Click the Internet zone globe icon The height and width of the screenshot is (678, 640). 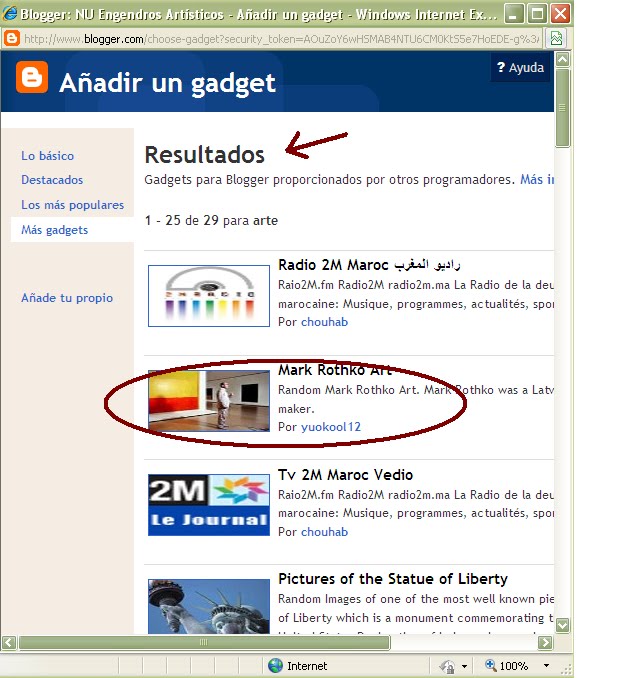pyautogui.click(x=275, y=665)
